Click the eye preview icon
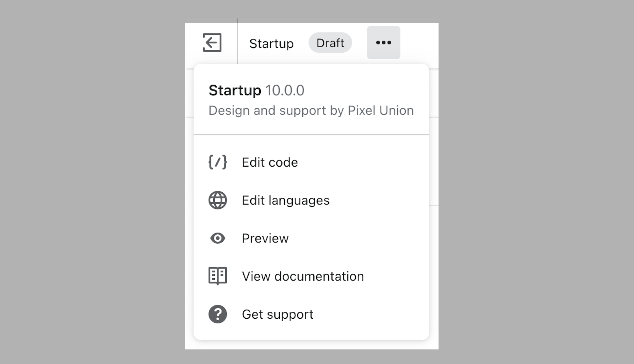 218,238
